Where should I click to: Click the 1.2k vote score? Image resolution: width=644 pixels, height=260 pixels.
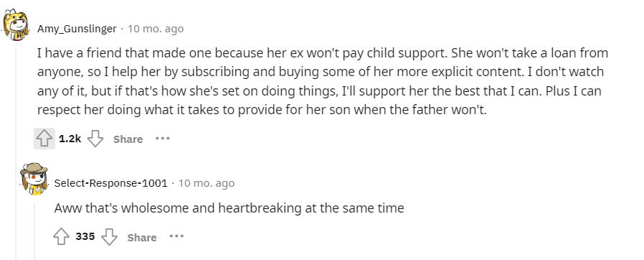(70, 139)
